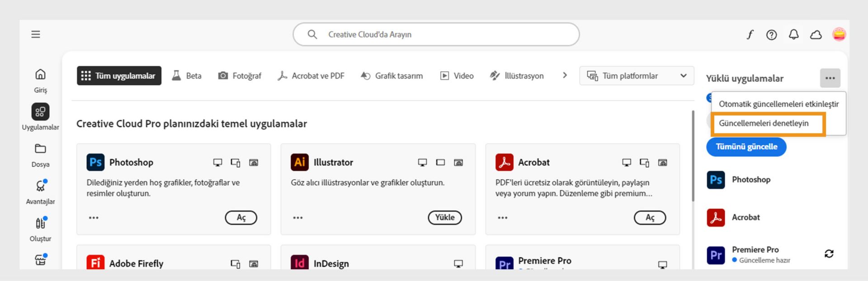Click the Creative Cloud search field
The height and width of the screenshot is (281, 868).
436,34
